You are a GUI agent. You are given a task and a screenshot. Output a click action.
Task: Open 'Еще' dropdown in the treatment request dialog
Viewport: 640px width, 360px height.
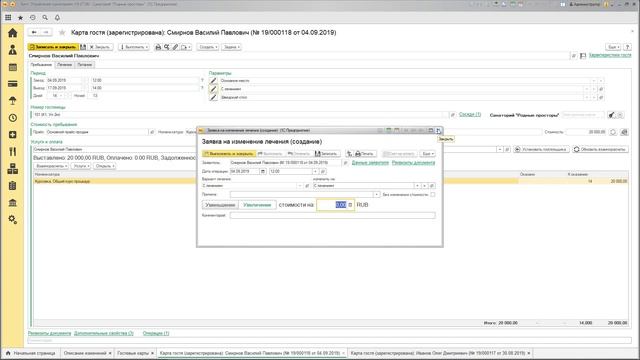click(427, 154)
